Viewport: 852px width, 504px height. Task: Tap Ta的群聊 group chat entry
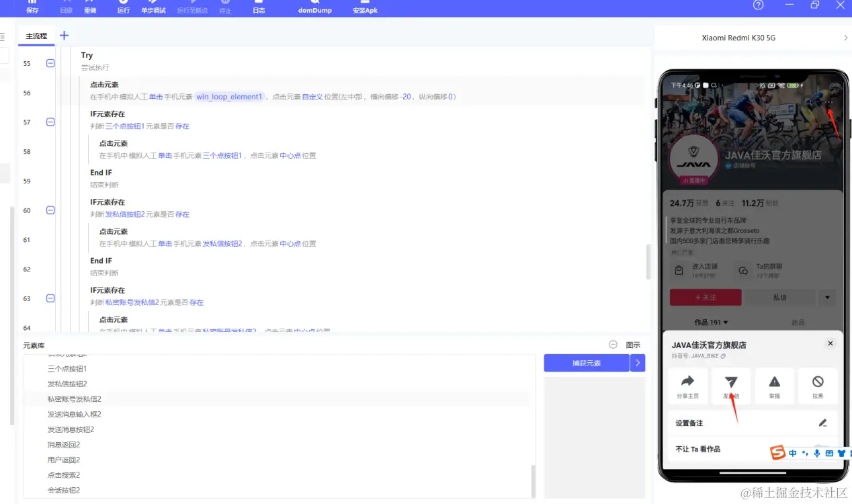pos(760,270)
